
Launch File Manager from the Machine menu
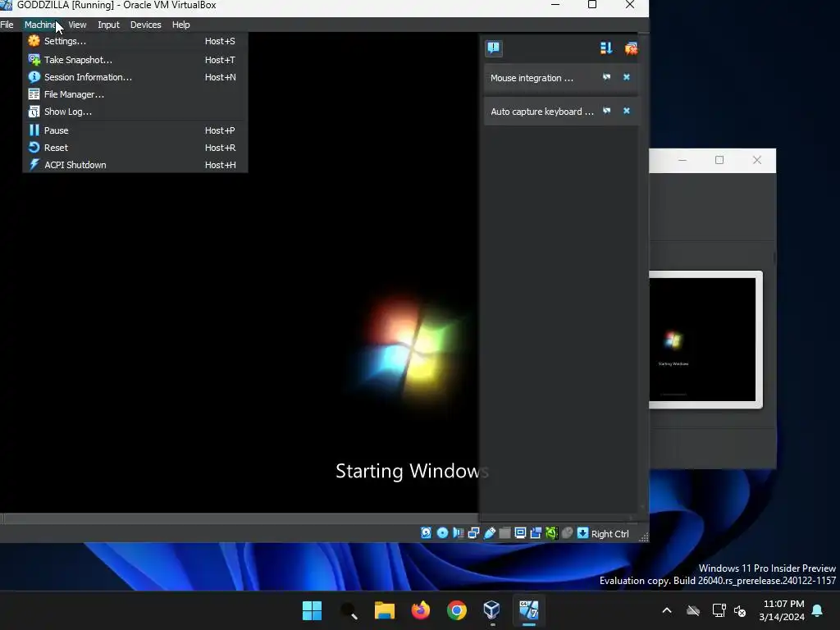135,94
